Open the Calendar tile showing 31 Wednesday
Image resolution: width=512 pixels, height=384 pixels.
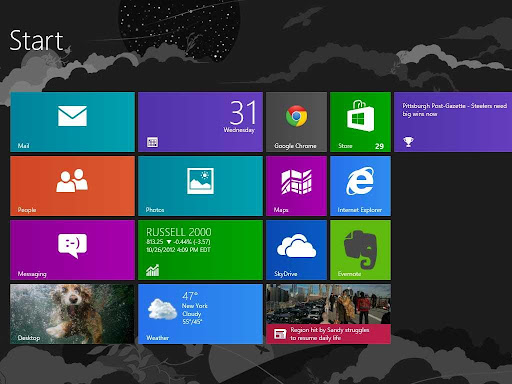[200, 122]
